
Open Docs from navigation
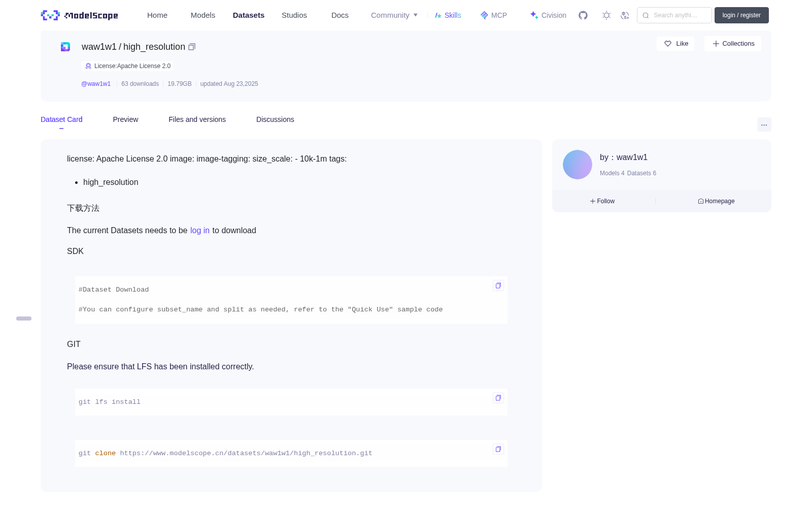[340, 15]
